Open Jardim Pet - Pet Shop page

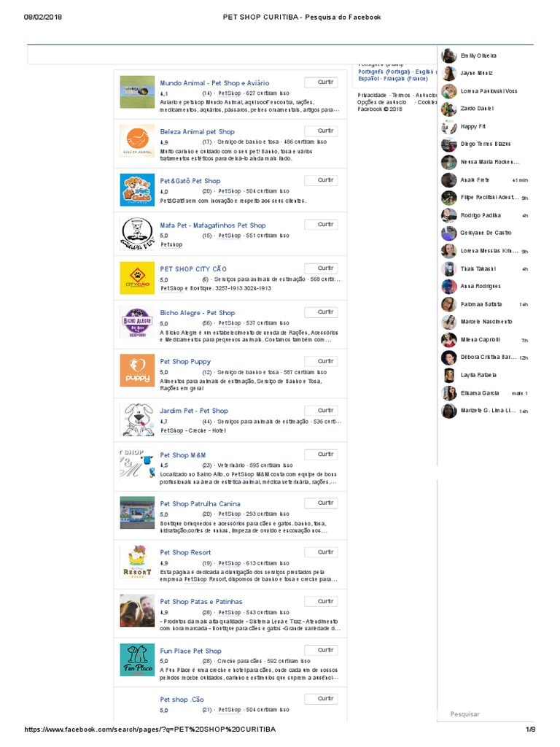[194, 411]
